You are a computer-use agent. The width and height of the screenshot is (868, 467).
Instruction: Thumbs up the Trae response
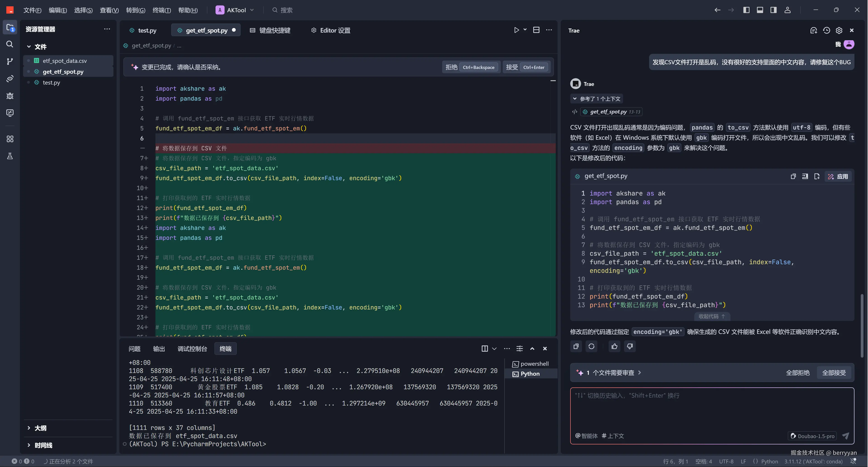coord(614,346)
